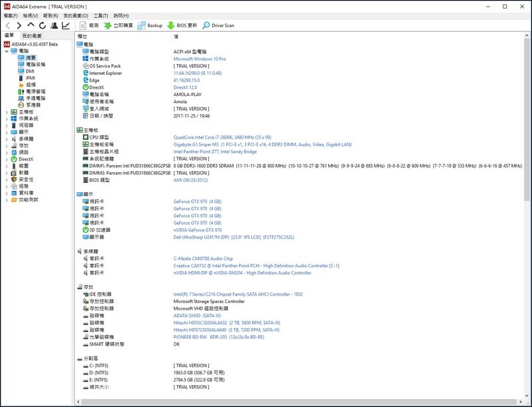This screenshot has height=407, width=532.
Task: Click the BIOS 更新 toolbar button
Action: click(x=182, y=25)
